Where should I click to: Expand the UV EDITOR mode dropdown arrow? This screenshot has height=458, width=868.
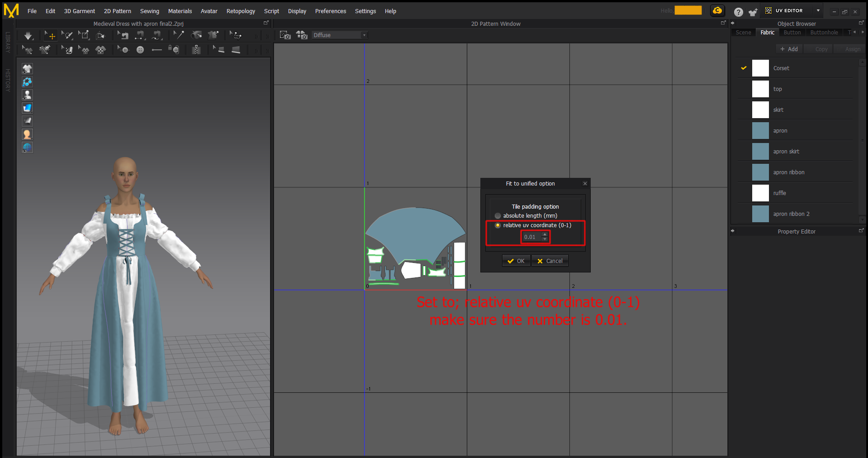[x=818, y=11]
